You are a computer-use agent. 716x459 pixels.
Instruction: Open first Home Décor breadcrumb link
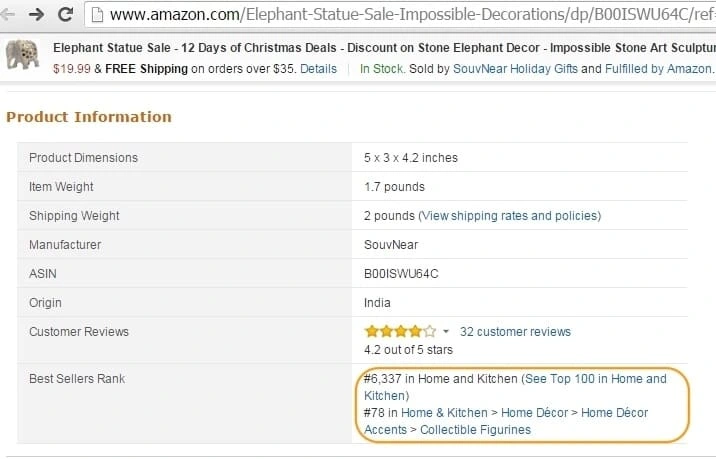click(534, 412)
